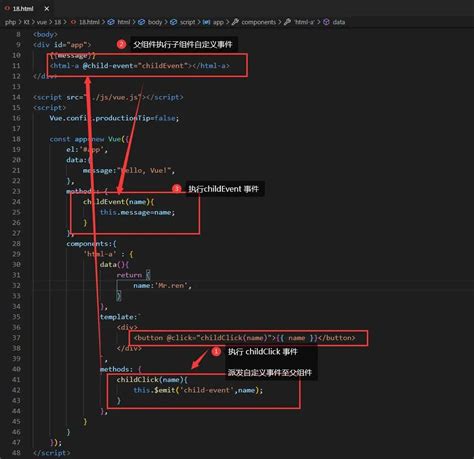
Task: Click the 'html-a' wrench breadcrumb icon
Action: pyautogui.click(x=287, y=22)
